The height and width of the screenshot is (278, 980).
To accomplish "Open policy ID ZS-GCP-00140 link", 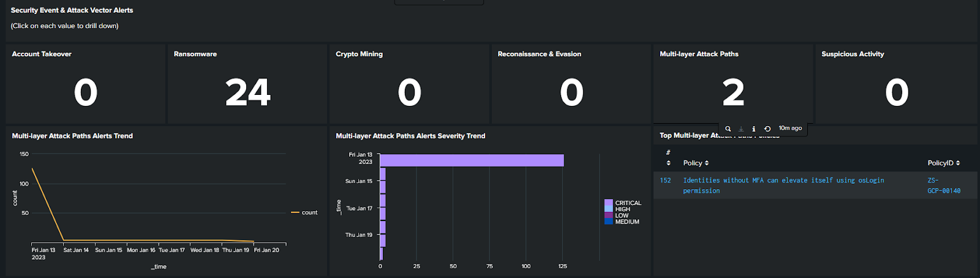I will (944, 186).
